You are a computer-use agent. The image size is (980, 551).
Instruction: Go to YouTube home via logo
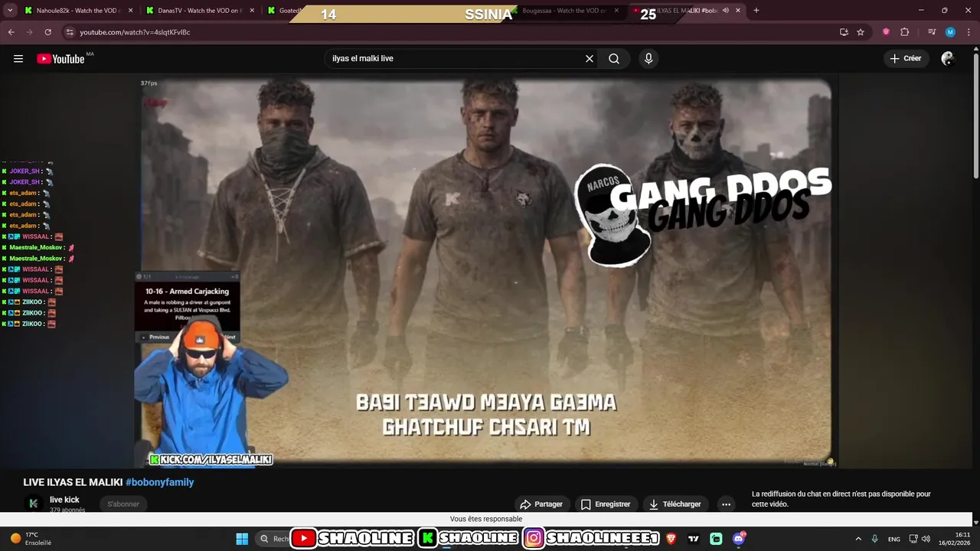[x=61, y=59]
